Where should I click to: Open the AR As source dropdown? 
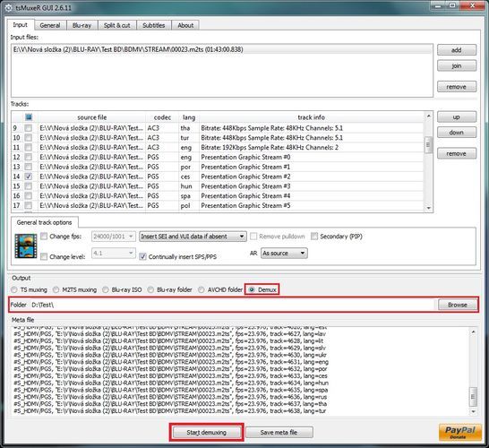point(284,253)
